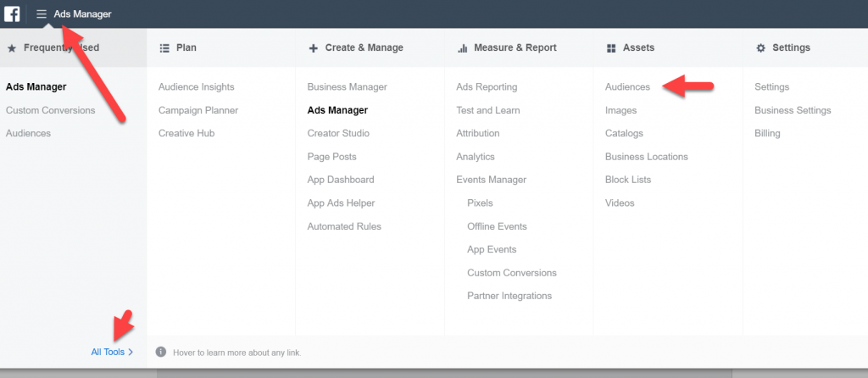Screen dimensions: 868x378
Task: Toggle the hamburger menu icon
Action: 41,14
